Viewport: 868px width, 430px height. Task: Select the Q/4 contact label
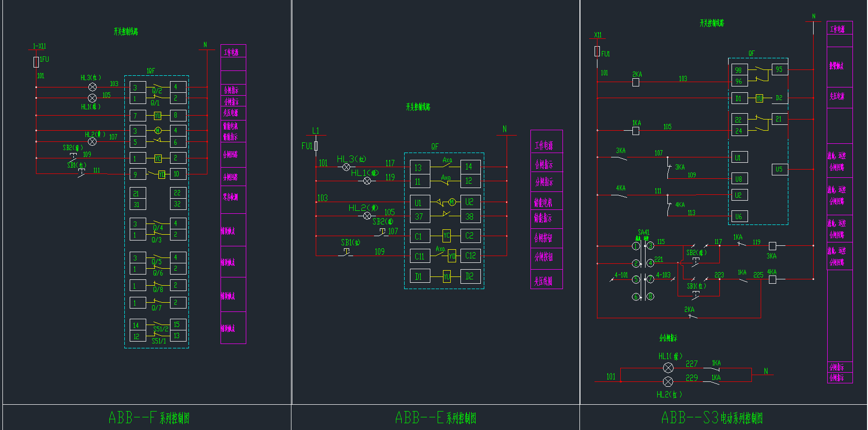pos(158,228)
